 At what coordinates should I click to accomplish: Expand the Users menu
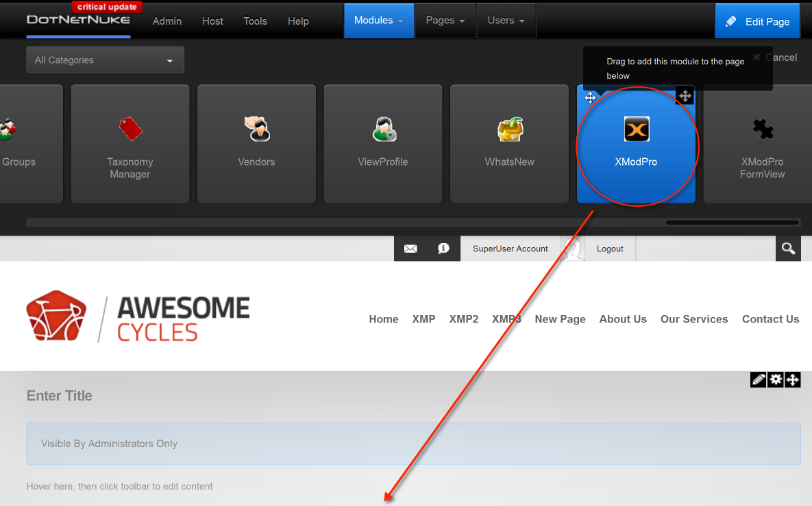(506, 21)
